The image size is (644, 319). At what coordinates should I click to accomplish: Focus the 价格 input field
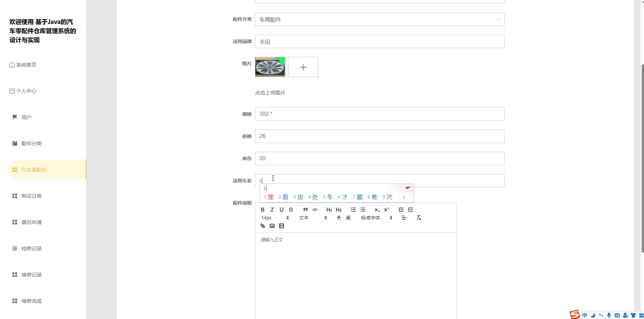tap(380, 136)
